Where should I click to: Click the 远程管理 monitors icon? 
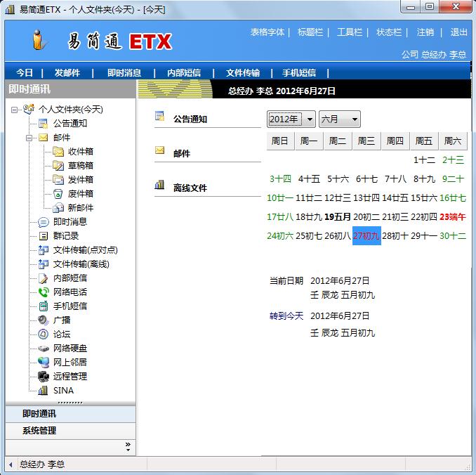click(43, 376)
